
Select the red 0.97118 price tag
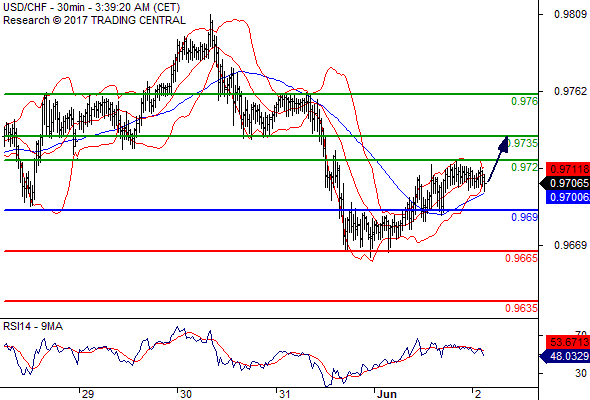pyautogui.click(x=568, y=169)
